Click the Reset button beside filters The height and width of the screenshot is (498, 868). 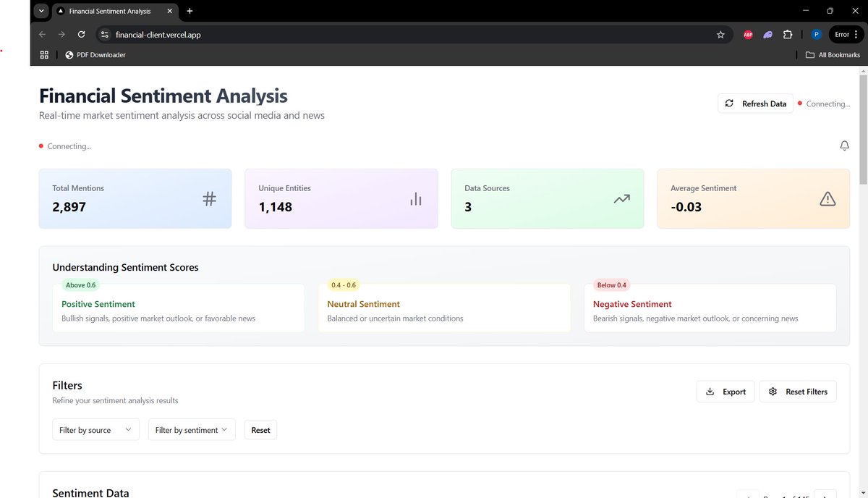(x=260, y=430)
